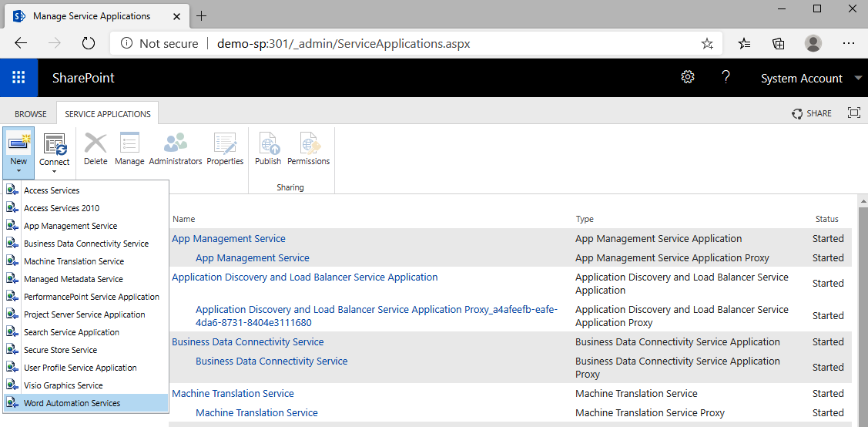Click the icon beside Access Services
Image resolution: width=868 pixels, height=427 pixels.
[x=13, y=190]
